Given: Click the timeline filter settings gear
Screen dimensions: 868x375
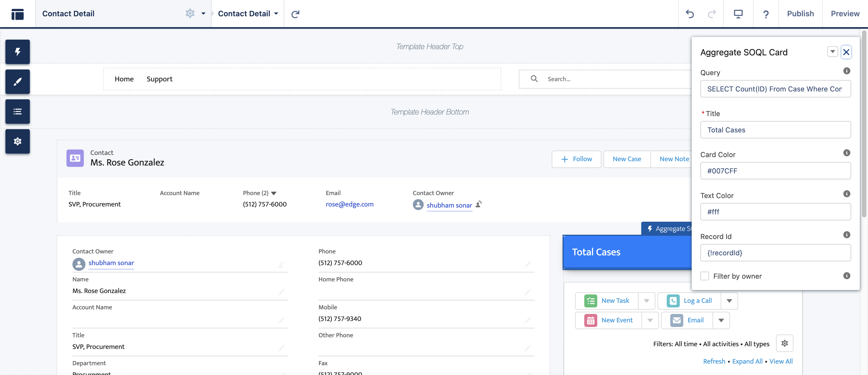Looking at the screenshot, I should coord(784,343).
